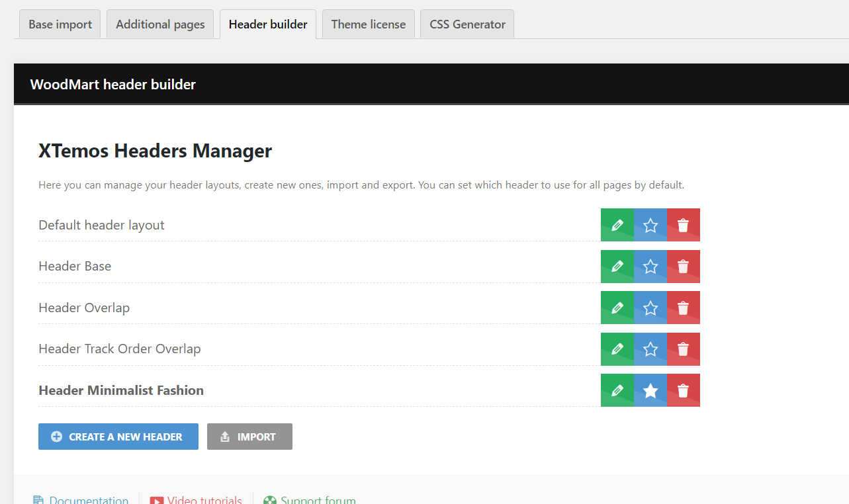Edit the Default header layout
Image resolution: width=849 pixels, height=504 pixels.
(617, 225)
